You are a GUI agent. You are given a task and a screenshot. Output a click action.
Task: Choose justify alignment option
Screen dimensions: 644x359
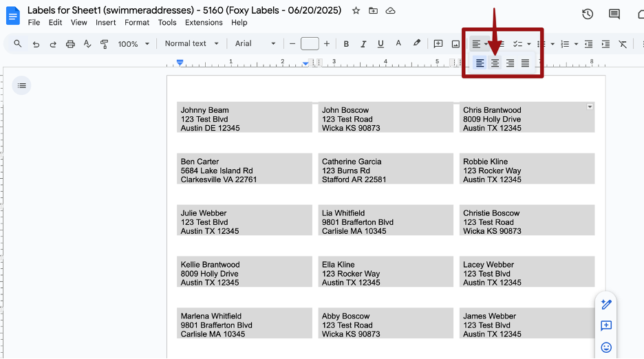[x=525, y=63]
